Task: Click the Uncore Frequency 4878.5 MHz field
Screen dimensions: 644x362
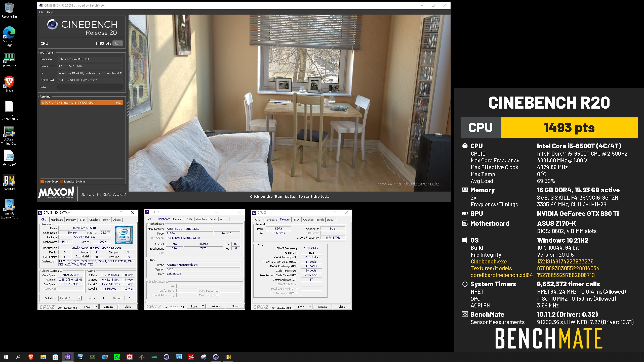Action: point(333,238)
